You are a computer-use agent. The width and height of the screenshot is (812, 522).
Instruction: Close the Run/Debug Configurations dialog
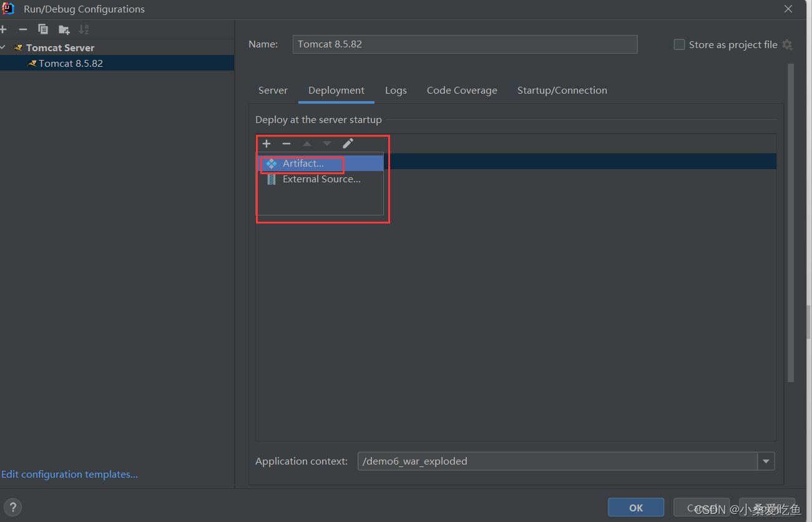(x=788, y=9)
